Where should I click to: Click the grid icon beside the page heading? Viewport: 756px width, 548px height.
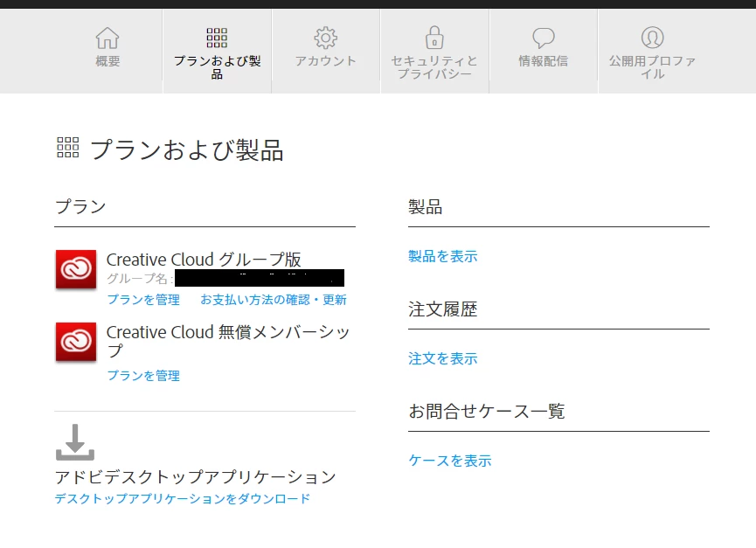[x=68, y=148]
